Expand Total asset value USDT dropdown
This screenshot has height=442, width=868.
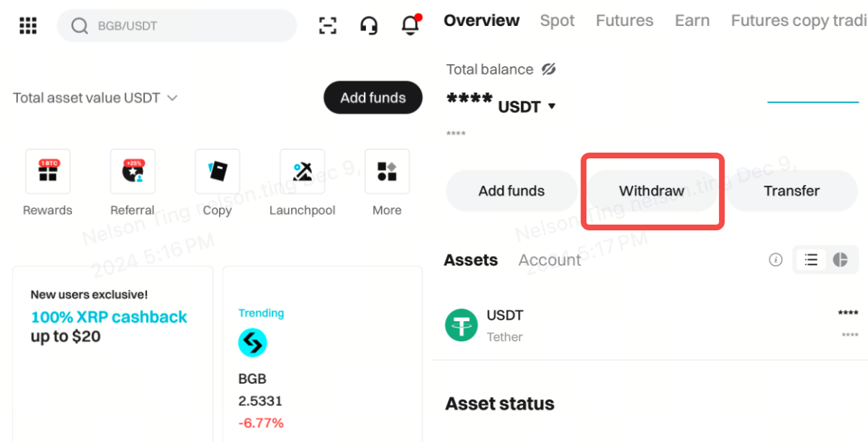(x=172, y=98)
